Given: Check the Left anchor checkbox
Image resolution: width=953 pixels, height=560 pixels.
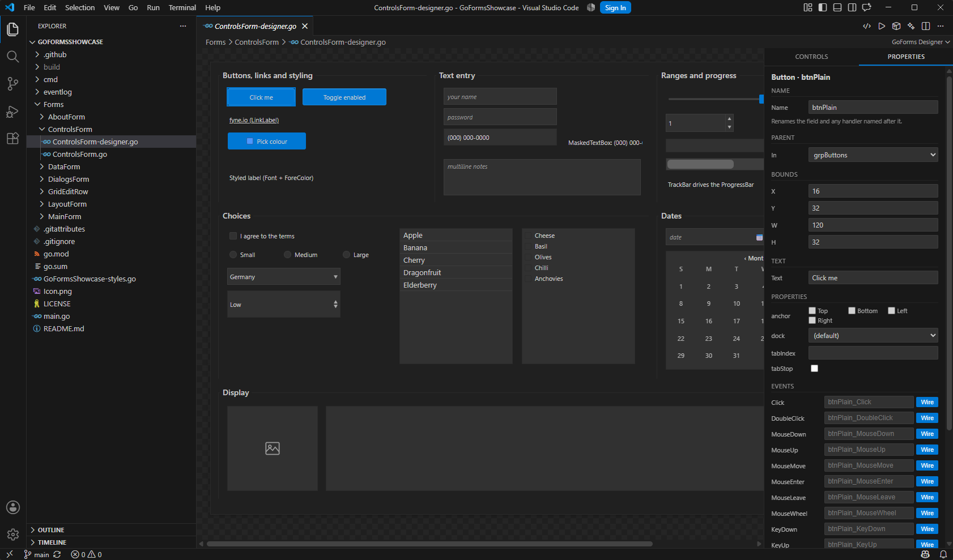Looking at the screenshot, I should point(891,311).
